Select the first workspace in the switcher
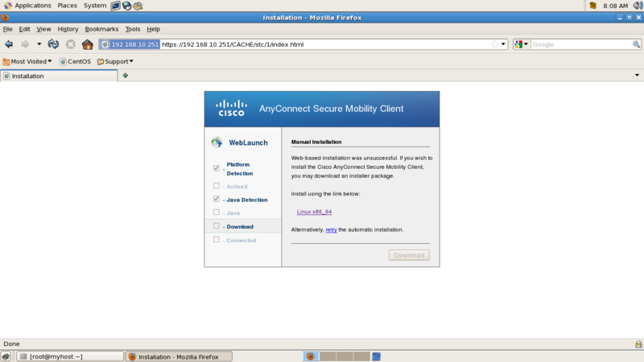Screen dimensions: 644x362 pyautogui.click(x=311, y=356)
